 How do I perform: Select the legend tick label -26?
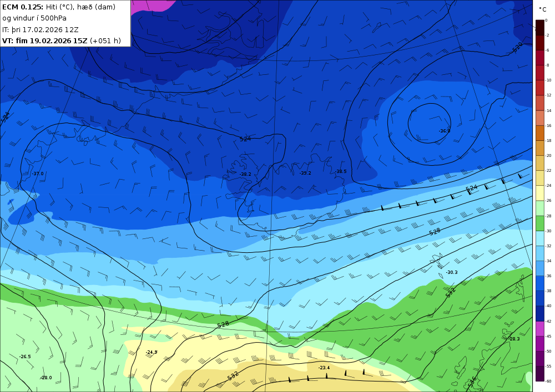pos(548,201)
